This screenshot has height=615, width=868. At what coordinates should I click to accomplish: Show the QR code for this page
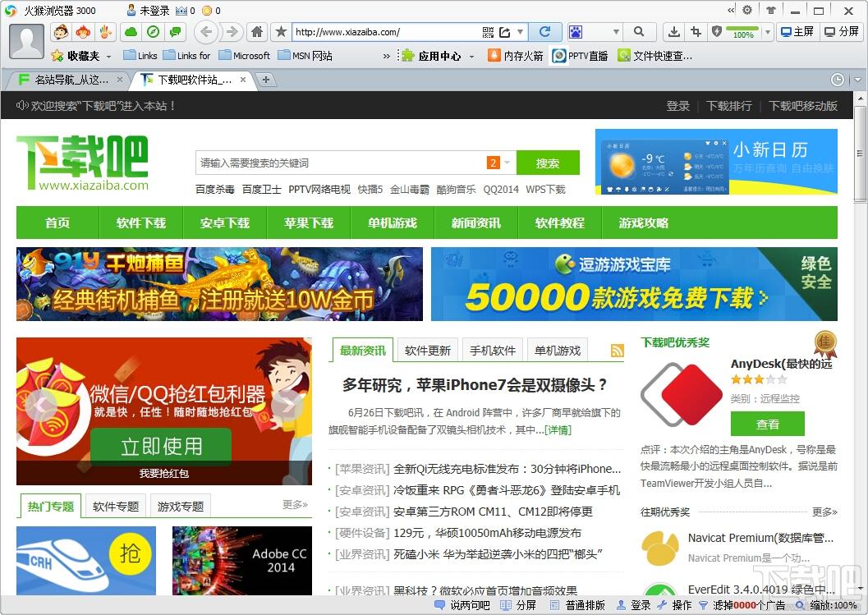coord(488,32)
